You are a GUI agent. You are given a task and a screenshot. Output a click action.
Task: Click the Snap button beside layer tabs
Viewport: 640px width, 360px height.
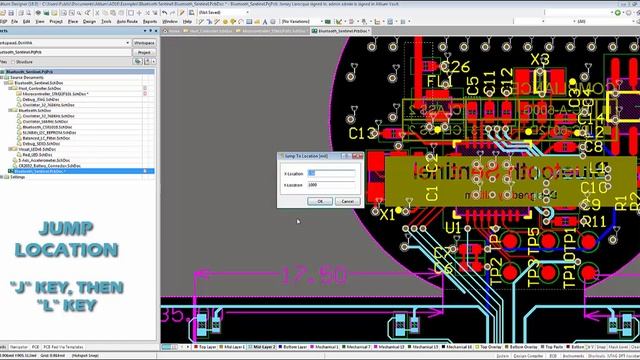point(600,347)
